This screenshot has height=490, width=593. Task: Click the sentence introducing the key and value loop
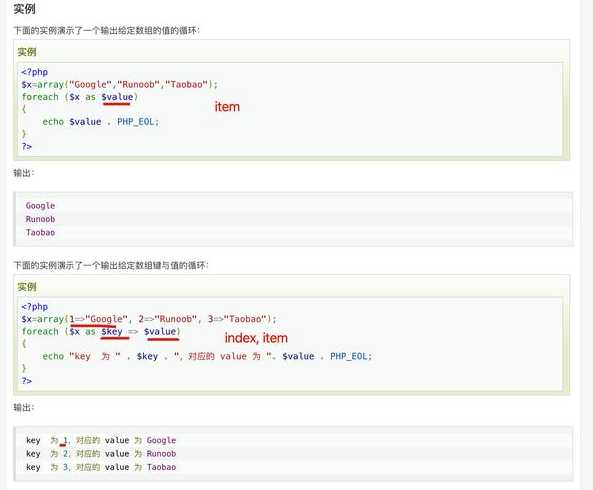point(111,265)
